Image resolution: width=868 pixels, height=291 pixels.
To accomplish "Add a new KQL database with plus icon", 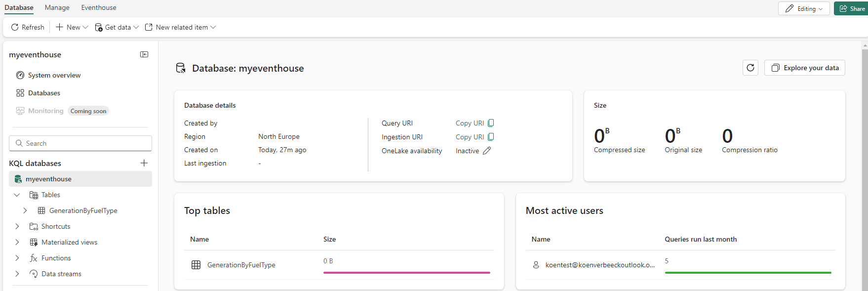I will (x=144, y=163).
